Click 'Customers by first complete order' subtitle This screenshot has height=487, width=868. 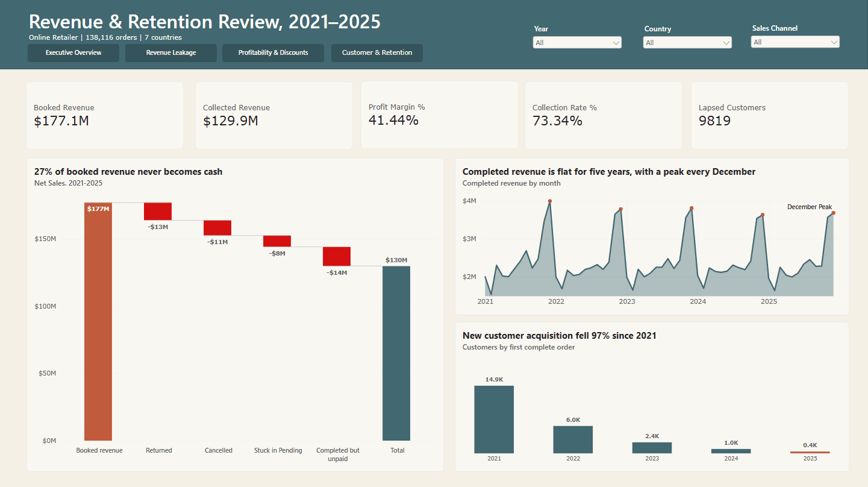click(x=519, y=347)
